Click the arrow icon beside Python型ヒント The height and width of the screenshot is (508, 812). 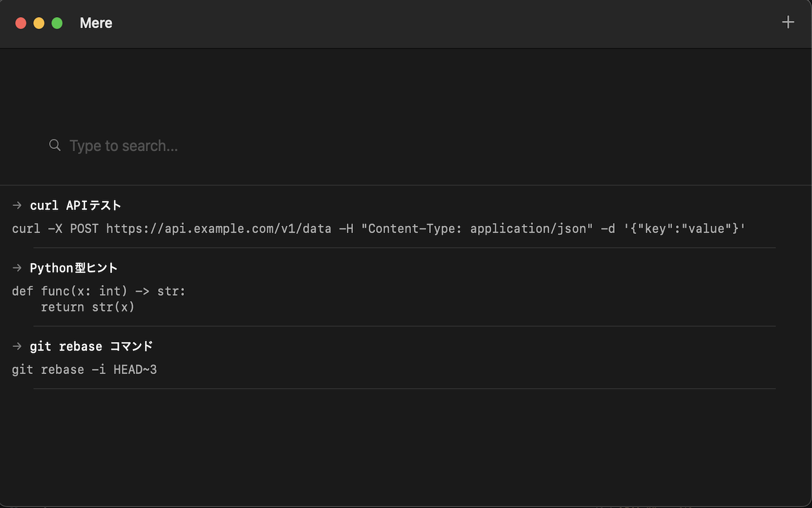coord(17,268)
